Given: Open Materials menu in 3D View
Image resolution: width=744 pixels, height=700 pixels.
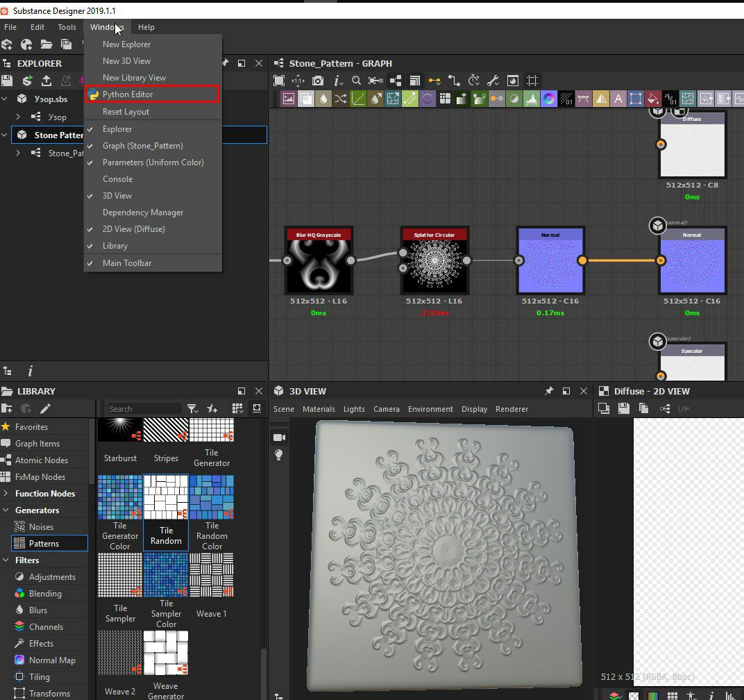Looking at the screenshot, I should (319, 409).
